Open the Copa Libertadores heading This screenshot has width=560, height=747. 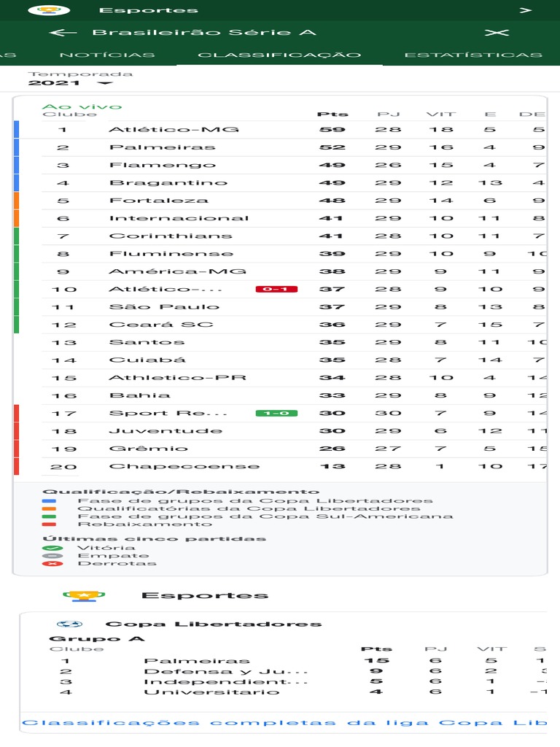pos(214,624)
